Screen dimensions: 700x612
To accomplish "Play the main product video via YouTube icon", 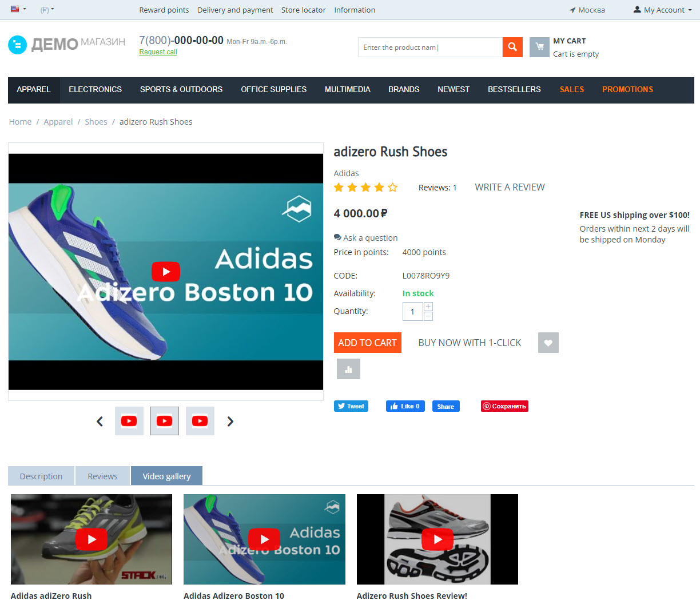I will tap(165, 272).
